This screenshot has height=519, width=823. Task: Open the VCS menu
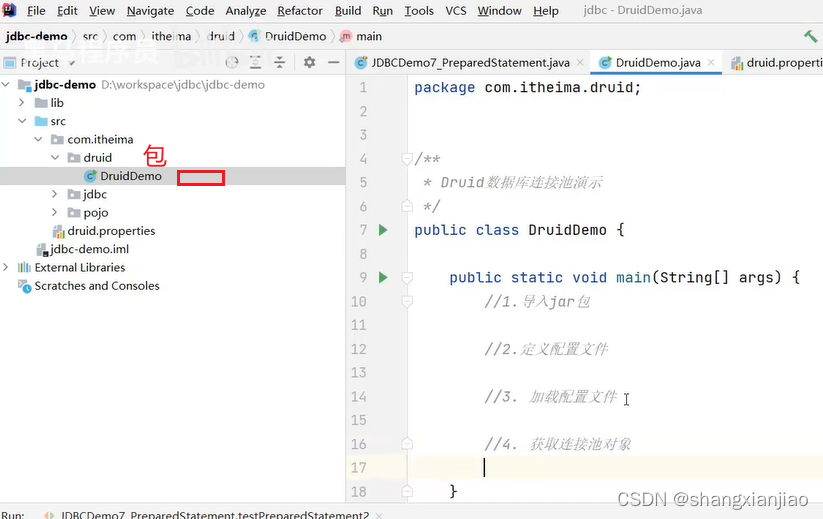456,10
